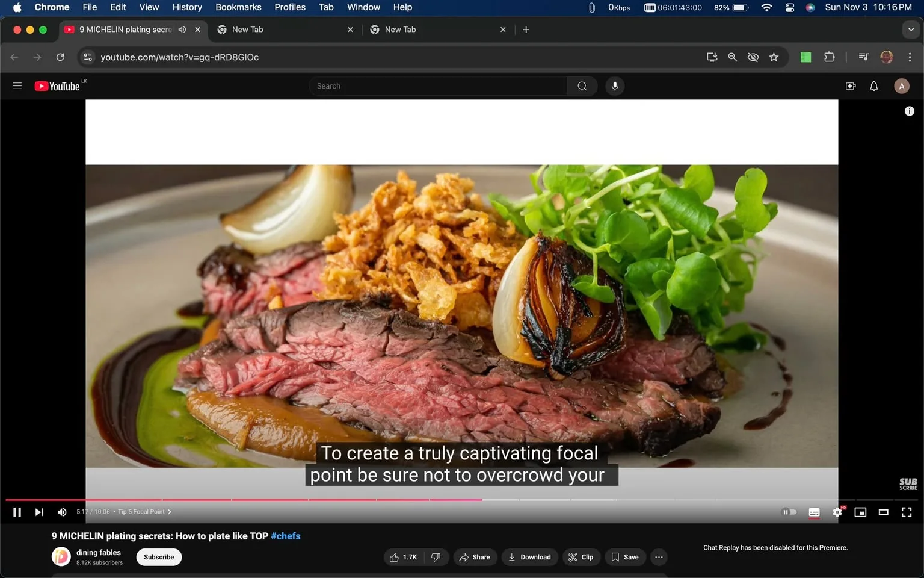Viewport: 924px width, 578px height.
Task: Open dining fables channel avatar
Action: (x=61, y=556)
